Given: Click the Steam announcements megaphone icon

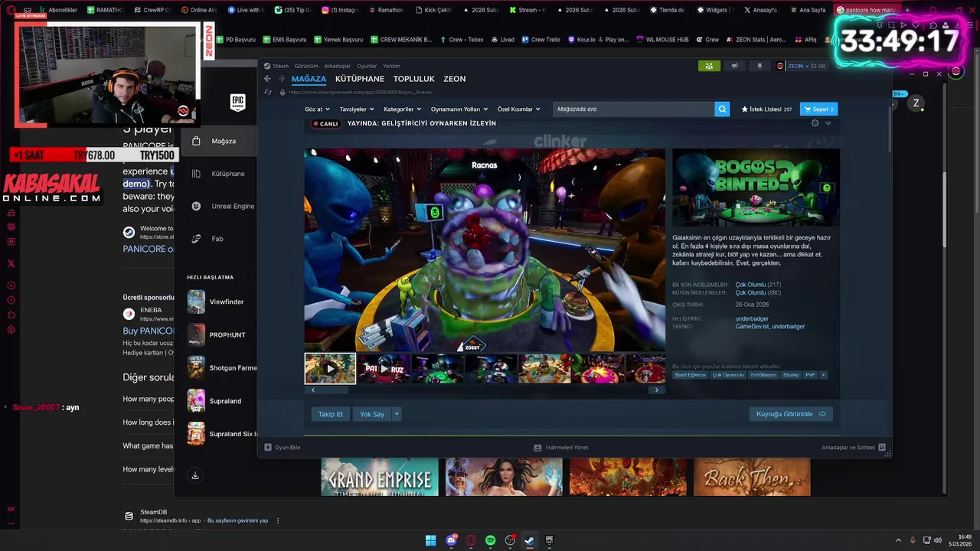Looking at the screenshot, I should coord(735,66).
